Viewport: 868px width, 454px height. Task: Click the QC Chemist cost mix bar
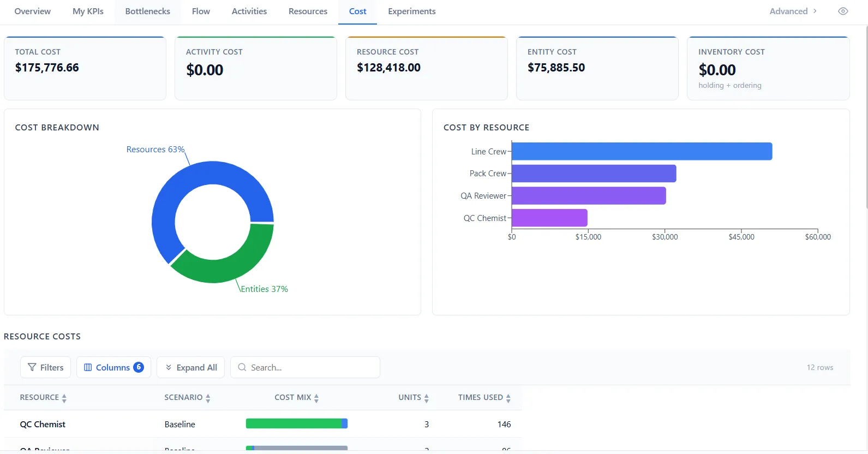(x=297, y=423)
